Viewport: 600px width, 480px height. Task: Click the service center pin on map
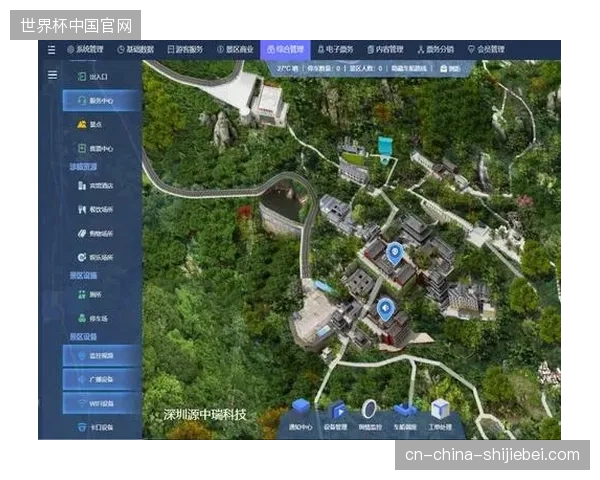pos(395,254)
